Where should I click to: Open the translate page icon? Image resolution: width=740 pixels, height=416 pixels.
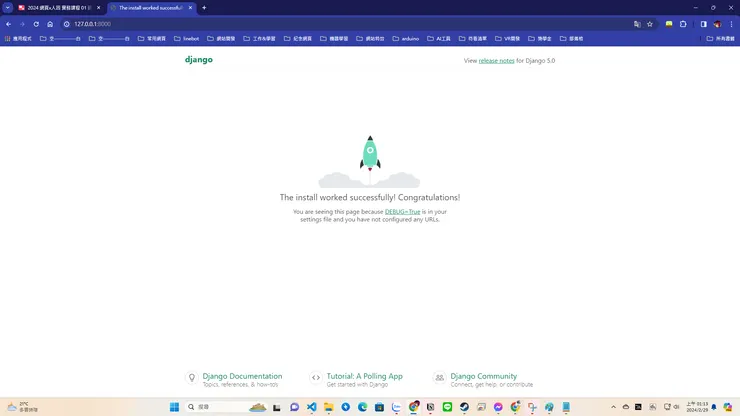637,24
